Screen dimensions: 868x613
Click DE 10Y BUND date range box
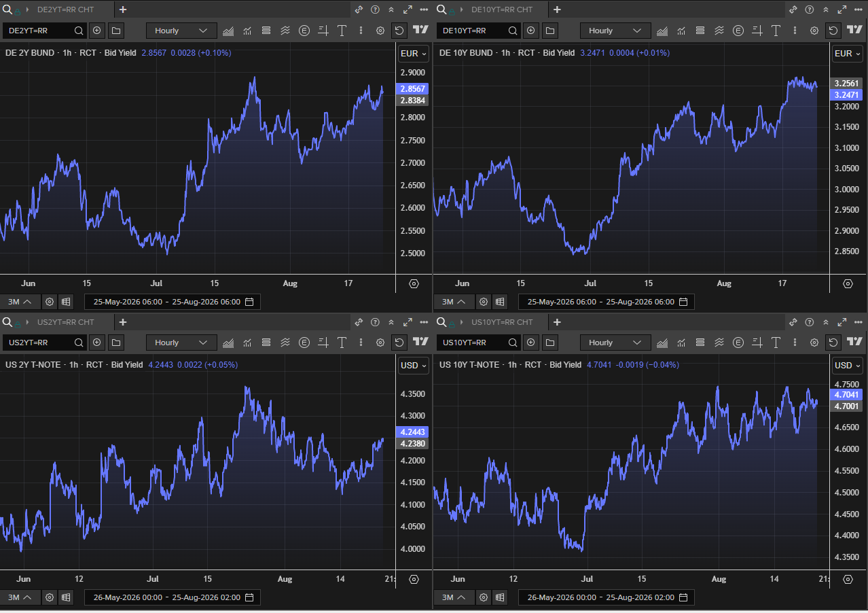point(607,302)
